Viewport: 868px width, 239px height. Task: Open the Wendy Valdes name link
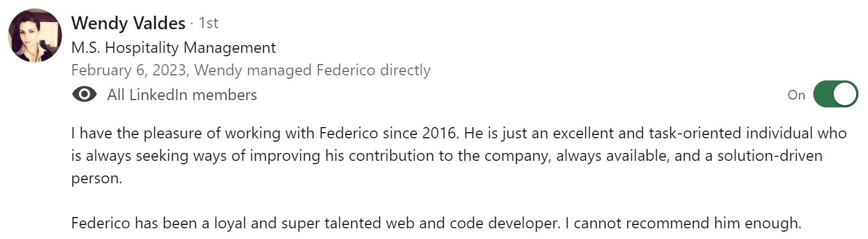tap(128, 23)
